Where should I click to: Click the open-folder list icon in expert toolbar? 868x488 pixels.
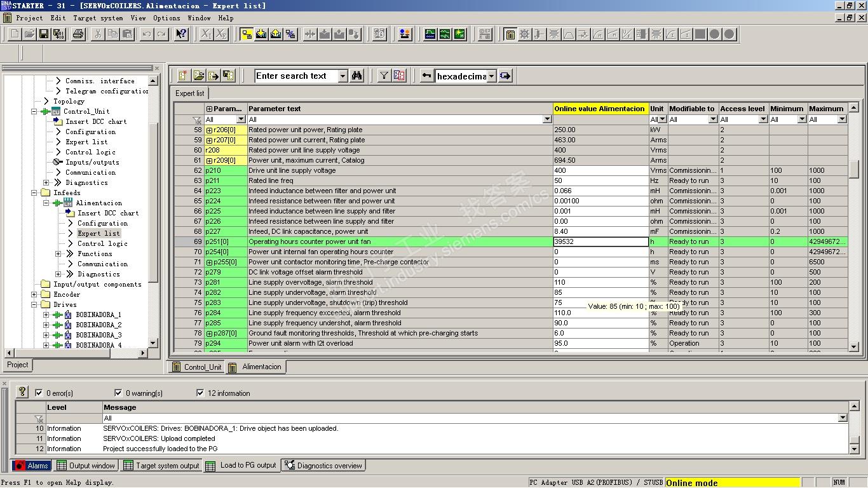(199, 76)
